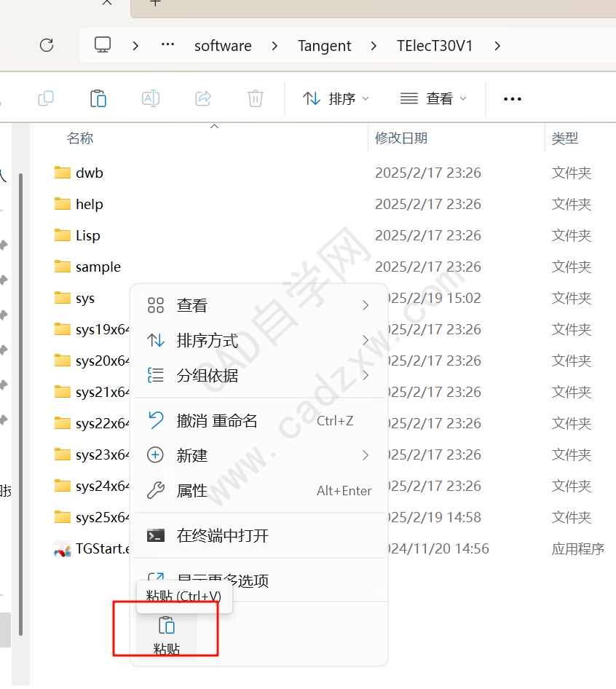Click the dwb folder icon
This screenshot has height=689, width=616.
[x=63, y=172]
